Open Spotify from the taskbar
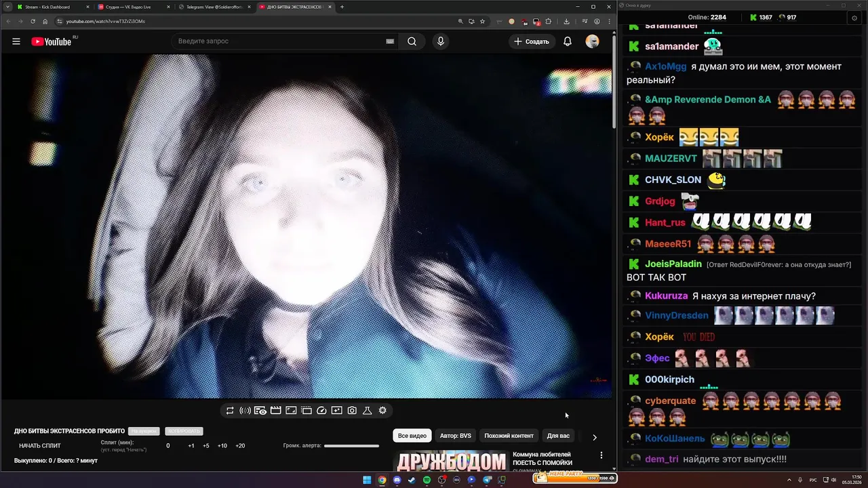Screen dimensions: 868x488 [427, 480]
